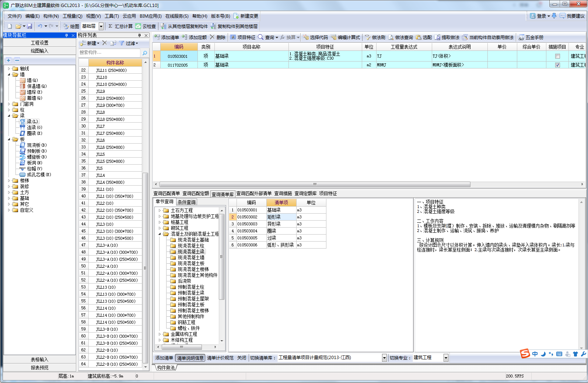The height and width of the screenshot is (383, 588).
Task: Click the save disk icon
Action: (29, 26)
